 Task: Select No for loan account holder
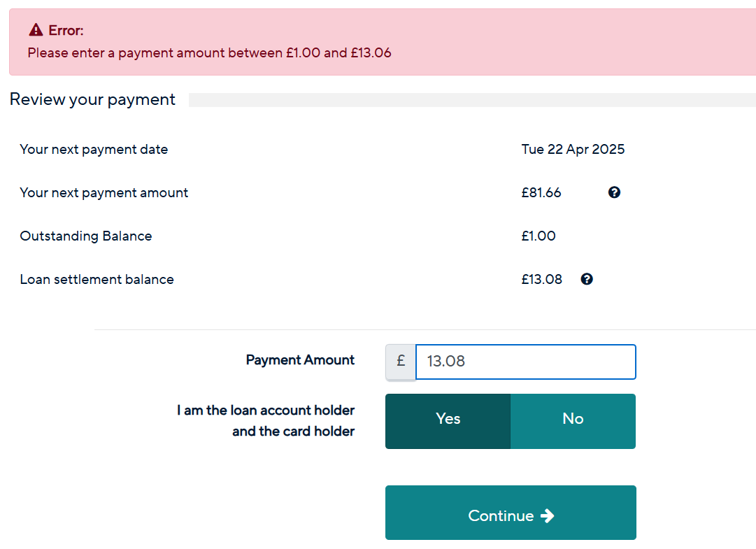573,421
